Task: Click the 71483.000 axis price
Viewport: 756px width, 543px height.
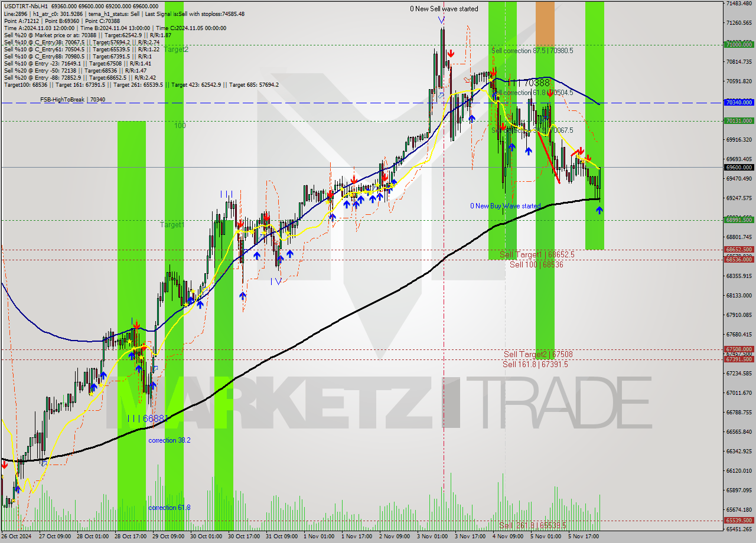Action: click(738, 3)
